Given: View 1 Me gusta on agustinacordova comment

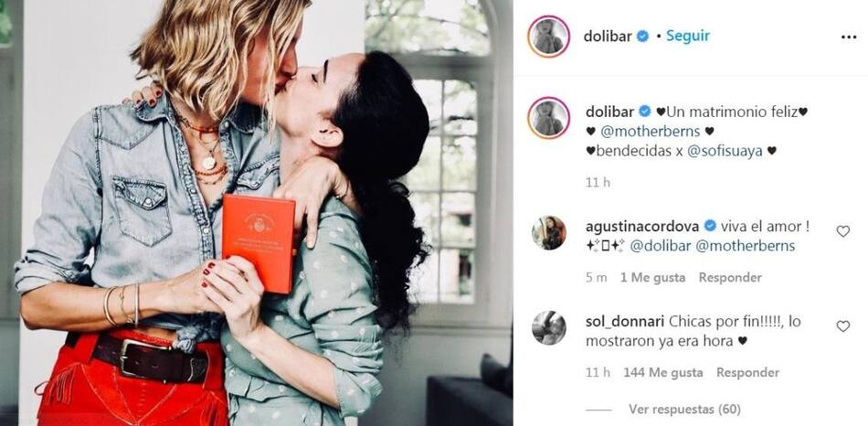Looking at the screenshot, I should [x=652, y=278].
